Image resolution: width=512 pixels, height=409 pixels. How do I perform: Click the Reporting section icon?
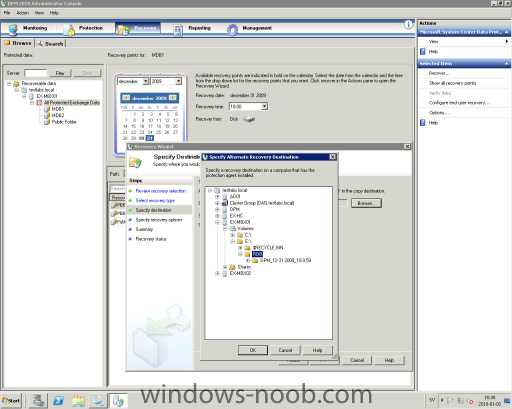178,30
